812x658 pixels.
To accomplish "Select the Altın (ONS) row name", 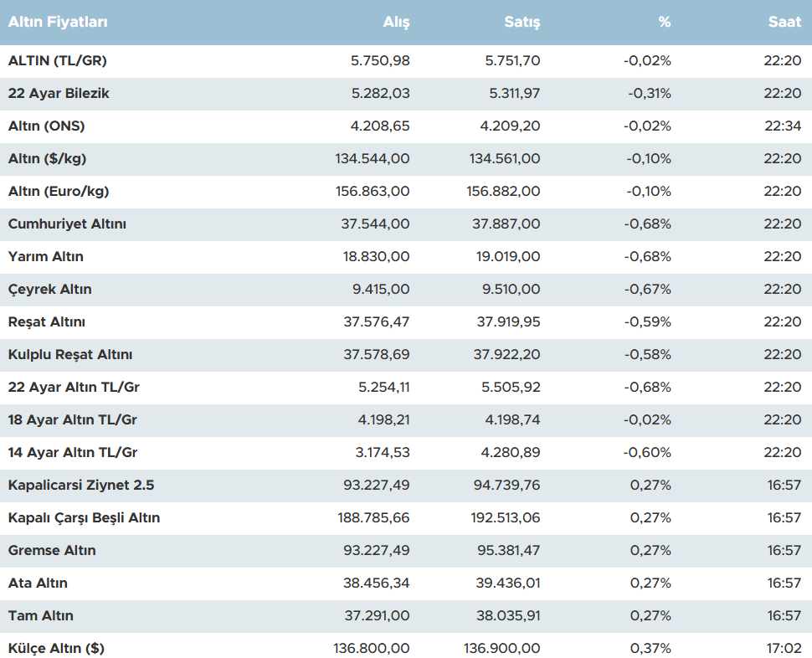I will click(x=46, y=126).
